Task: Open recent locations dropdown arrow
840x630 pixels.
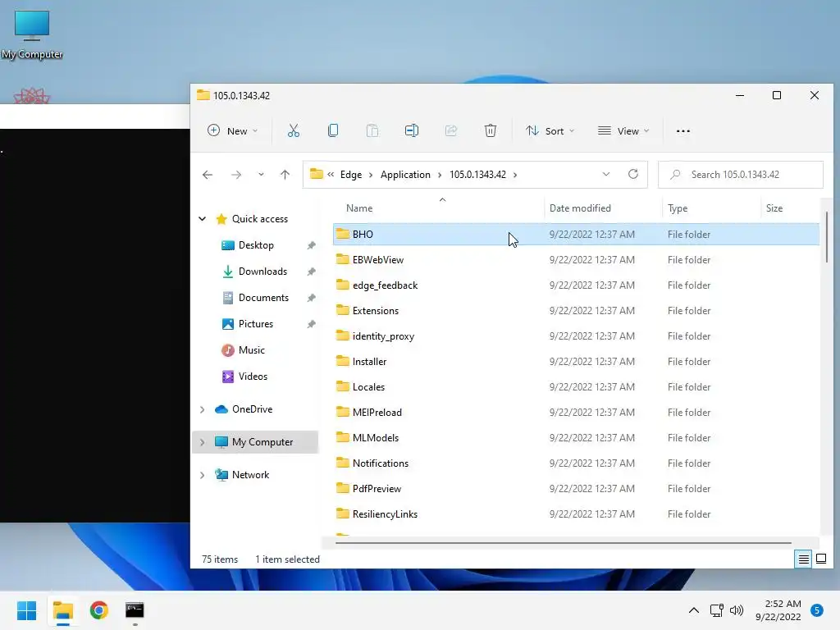Action: (261, 175)
